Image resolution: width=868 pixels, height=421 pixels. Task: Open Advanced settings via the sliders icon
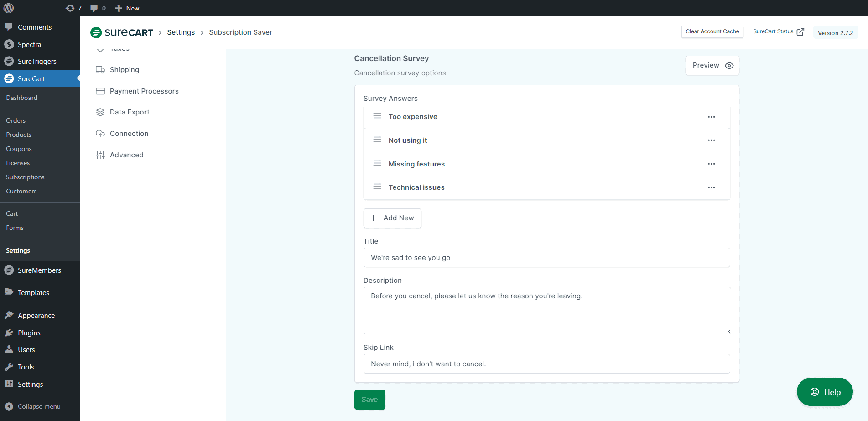point(100,155)
